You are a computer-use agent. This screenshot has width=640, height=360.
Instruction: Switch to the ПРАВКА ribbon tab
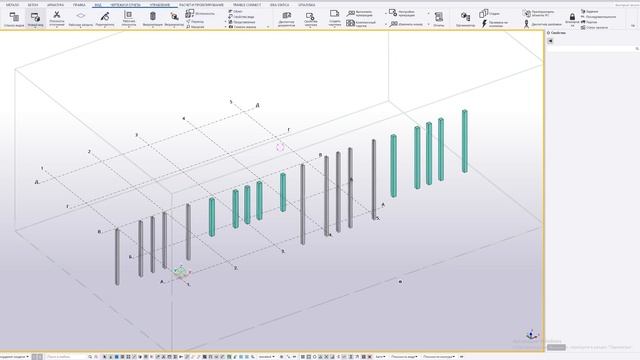[x=79, y=5]
